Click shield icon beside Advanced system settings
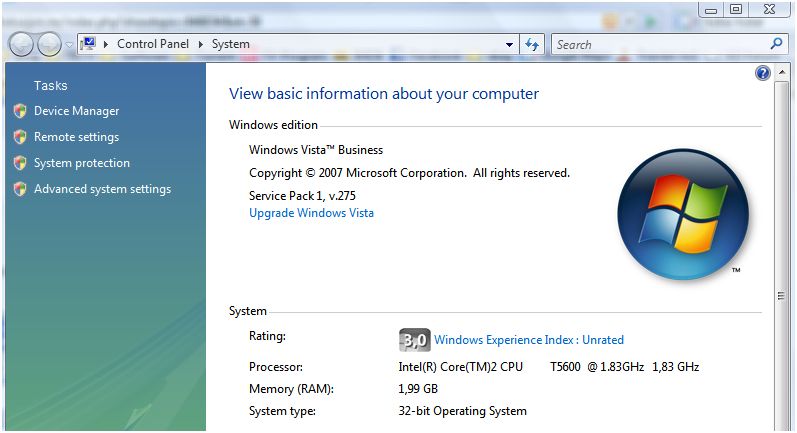 (x=20, y=189)
